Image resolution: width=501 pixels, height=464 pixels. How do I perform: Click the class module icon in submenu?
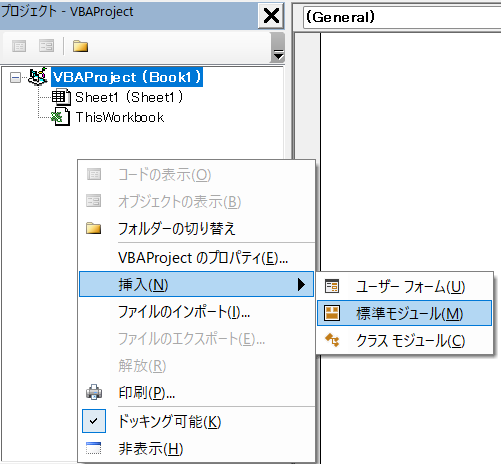pyautogui.click(x=332, y=340)
